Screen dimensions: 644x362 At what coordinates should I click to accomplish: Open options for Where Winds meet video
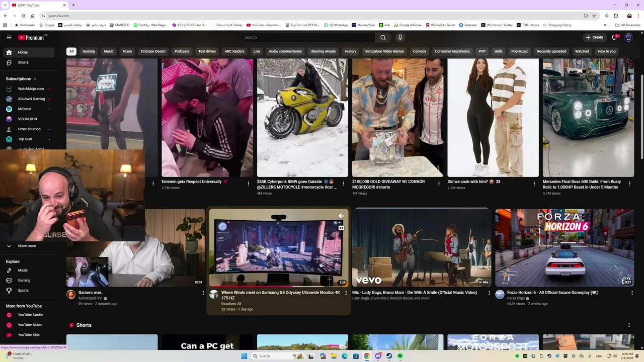346,293
